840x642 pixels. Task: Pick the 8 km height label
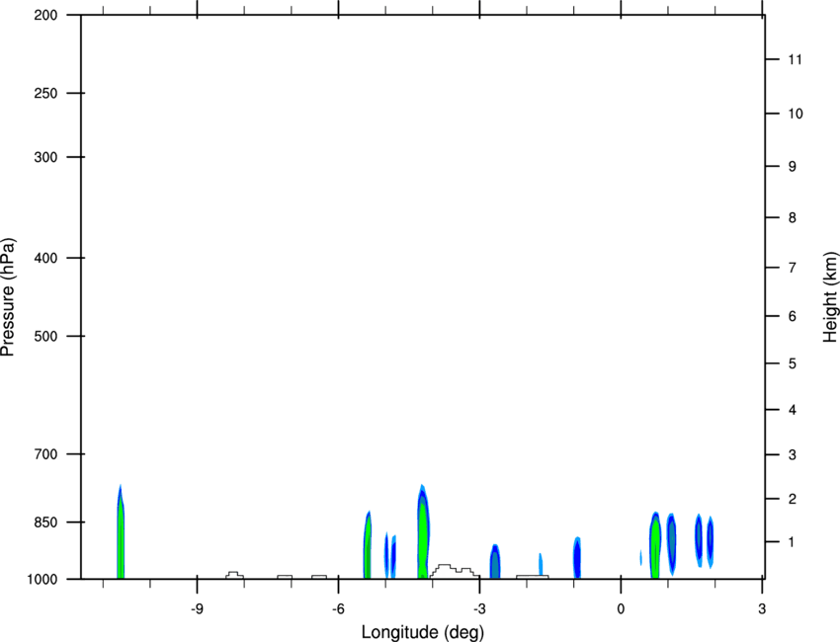[793, 217]
